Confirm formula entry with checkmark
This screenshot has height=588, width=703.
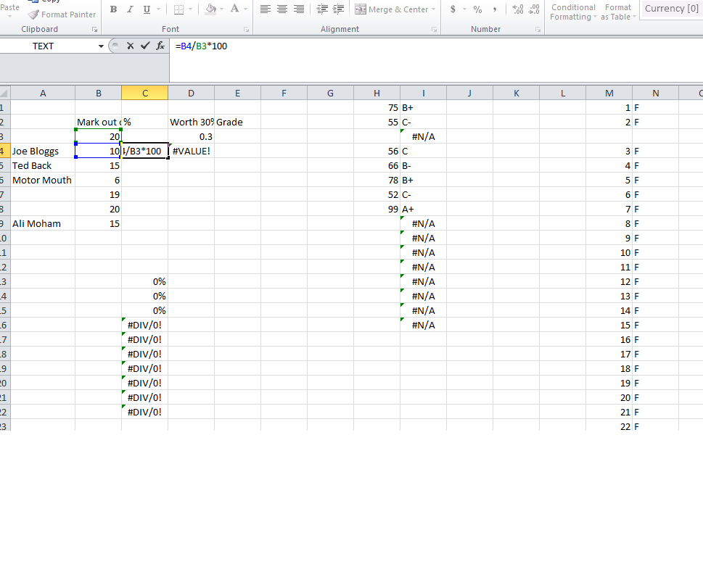coord(145,46)
